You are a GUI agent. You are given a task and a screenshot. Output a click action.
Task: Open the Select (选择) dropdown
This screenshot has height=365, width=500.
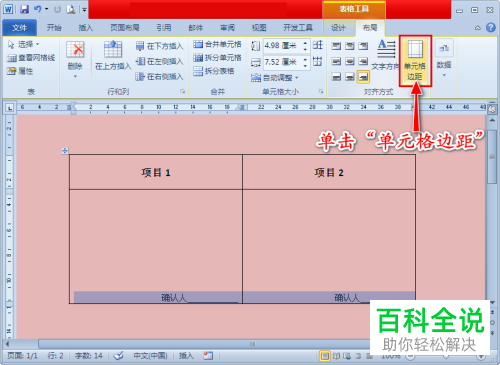coord(24,44)
